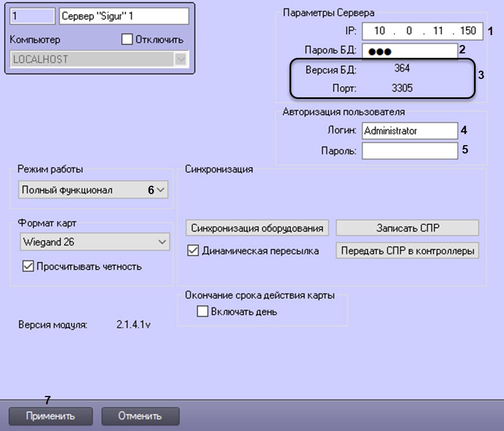Click the object ID number field
Screen dimensions: 504x431
tap(32, 17)
